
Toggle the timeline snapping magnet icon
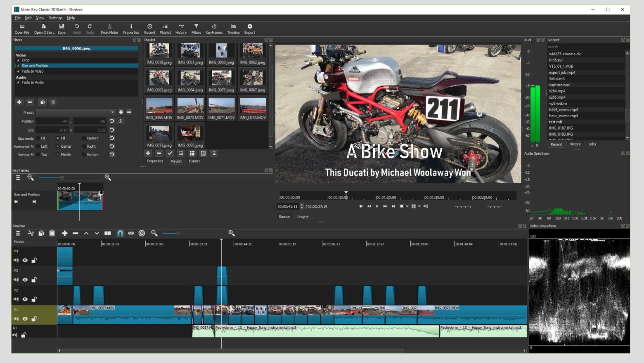tap(120, 233)
